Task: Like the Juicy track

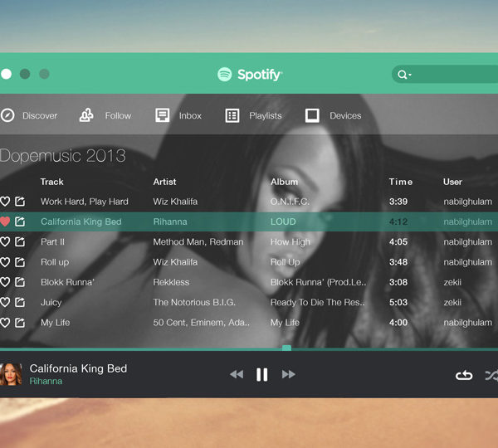Action: click(x=5, y=302)
